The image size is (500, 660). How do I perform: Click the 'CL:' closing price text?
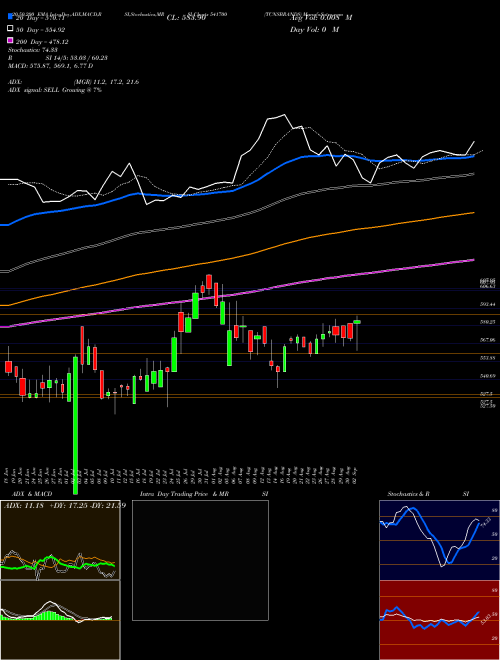coord(186,18)
